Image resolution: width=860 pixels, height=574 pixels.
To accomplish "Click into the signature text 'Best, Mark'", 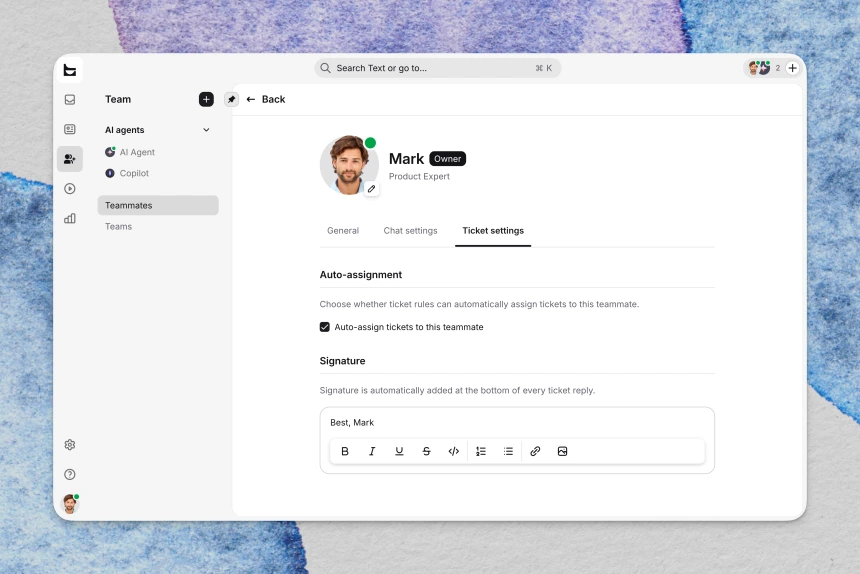I will point(352,423).
